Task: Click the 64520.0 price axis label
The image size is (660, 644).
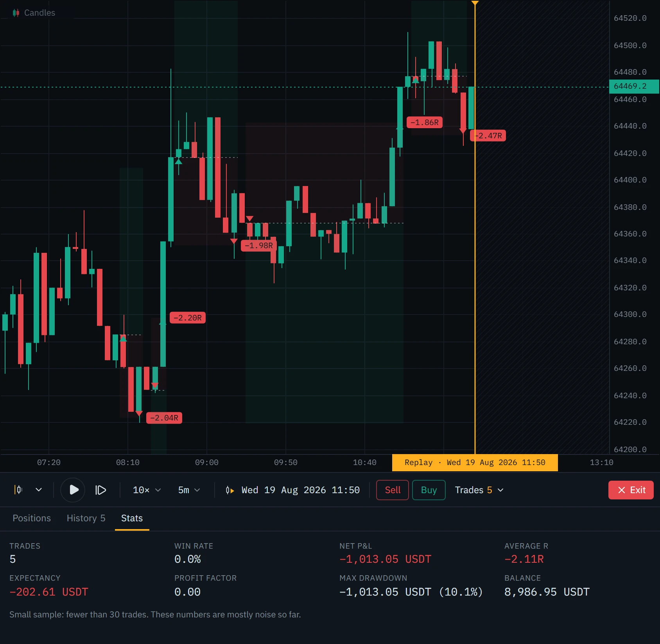Action: click(630, 18)
